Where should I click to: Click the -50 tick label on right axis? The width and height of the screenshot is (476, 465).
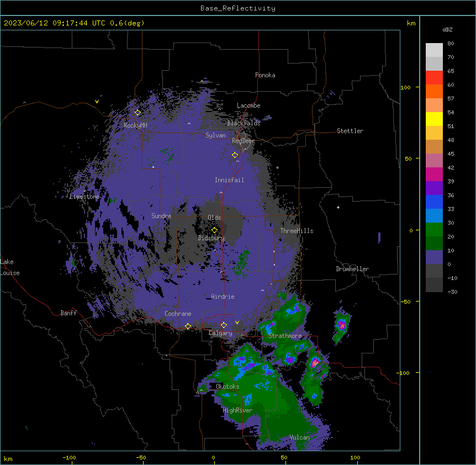[405, 302]
